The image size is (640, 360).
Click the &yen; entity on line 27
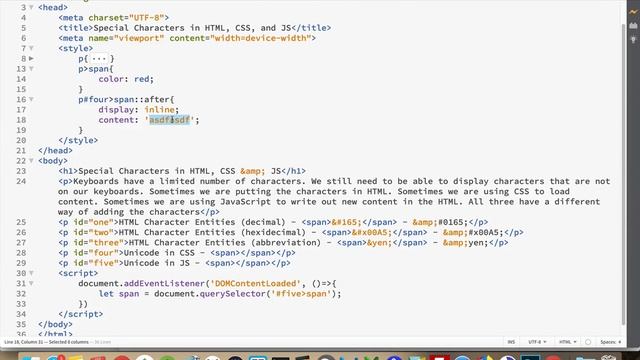(380, 242)
